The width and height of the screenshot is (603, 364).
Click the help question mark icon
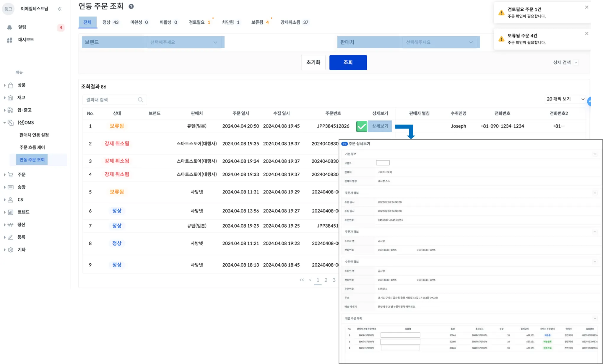click(x=131, y=6)
